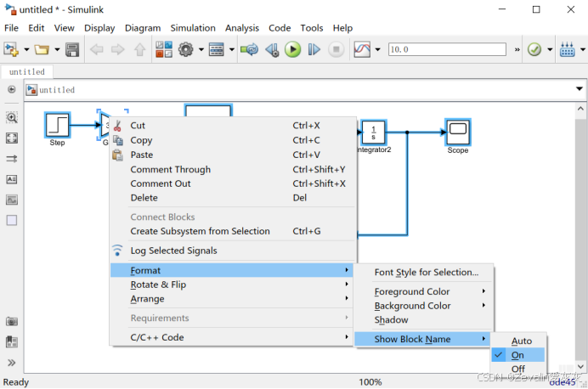Screen dimensions: 588x389
Task: Select the Step block on canvas
Action: pyautogui.click(x=57, y=125)
